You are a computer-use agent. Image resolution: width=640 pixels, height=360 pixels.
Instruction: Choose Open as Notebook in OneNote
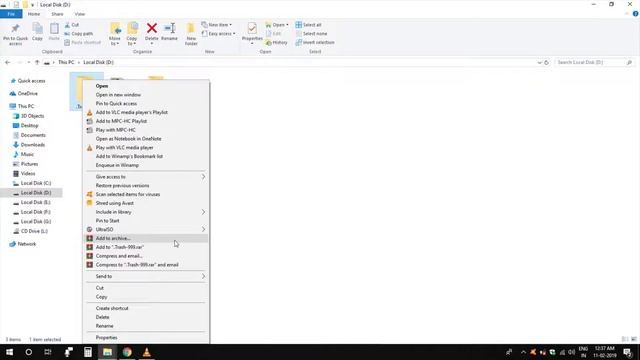point(146,139)
